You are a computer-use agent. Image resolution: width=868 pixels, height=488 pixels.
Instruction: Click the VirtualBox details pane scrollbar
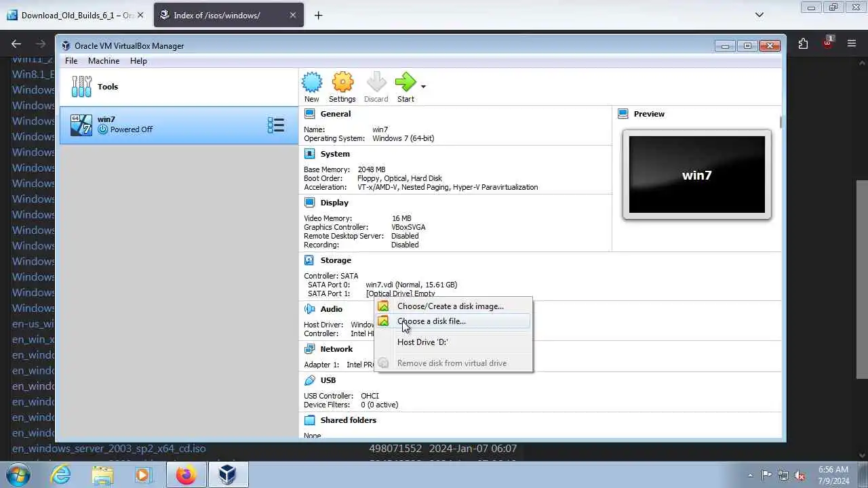pos(781,122)
